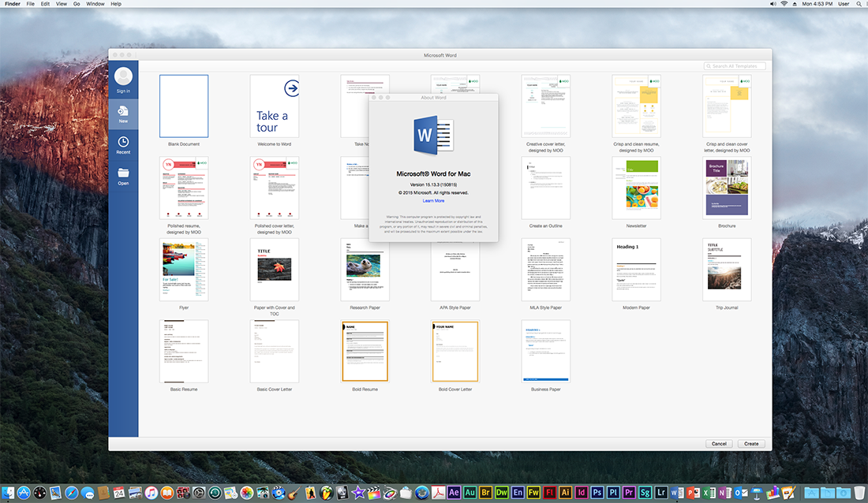Select the Trip Journal template

click(727, 270)
